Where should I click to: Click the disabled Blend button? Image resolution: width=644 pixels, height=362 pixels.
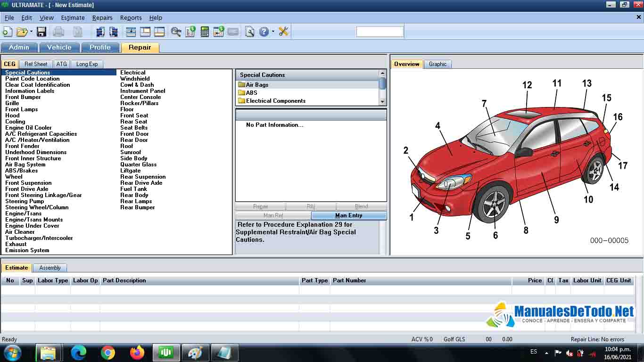[362, 206]
